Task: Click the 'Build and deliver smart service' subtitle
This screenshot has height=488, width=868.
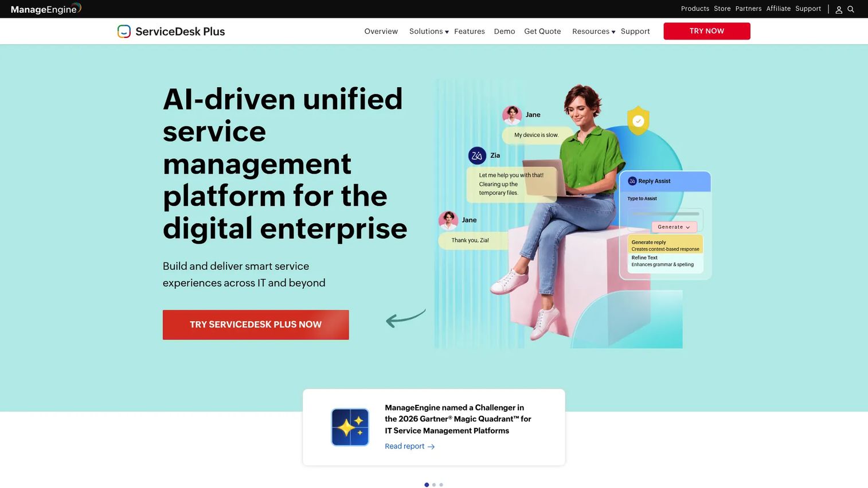Action: 244,275
